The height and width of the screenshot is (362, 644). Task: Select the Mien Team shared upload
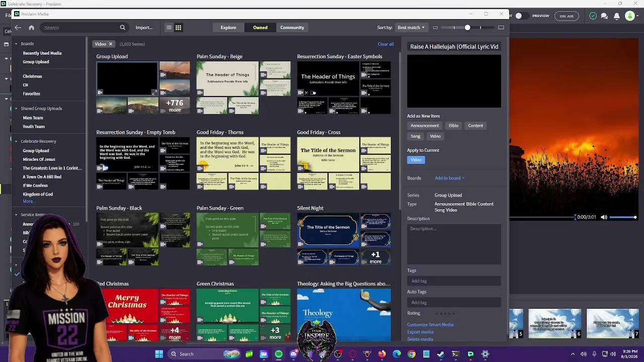tap(33, 118)
